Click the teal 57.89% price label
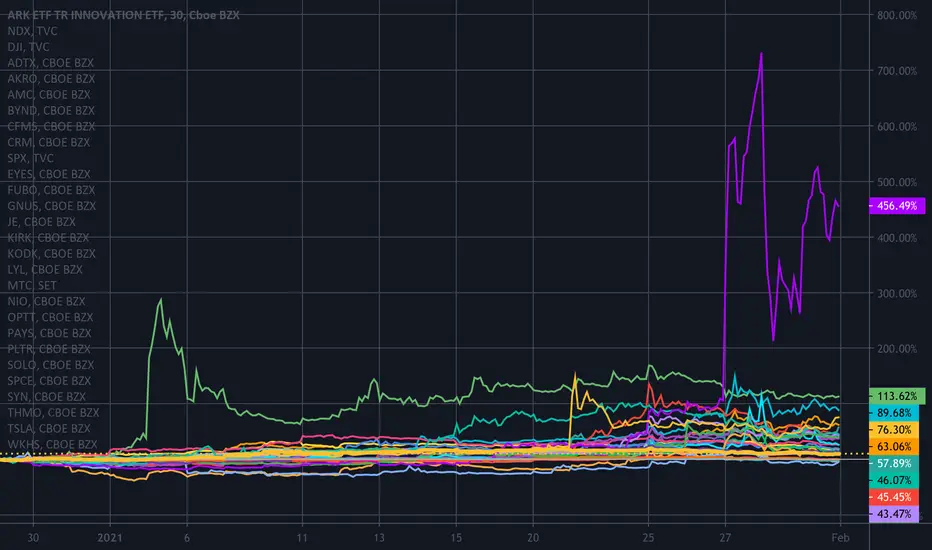Image resolution: width=932 pixels, height=550 pixels. click(x=894, y=463)
